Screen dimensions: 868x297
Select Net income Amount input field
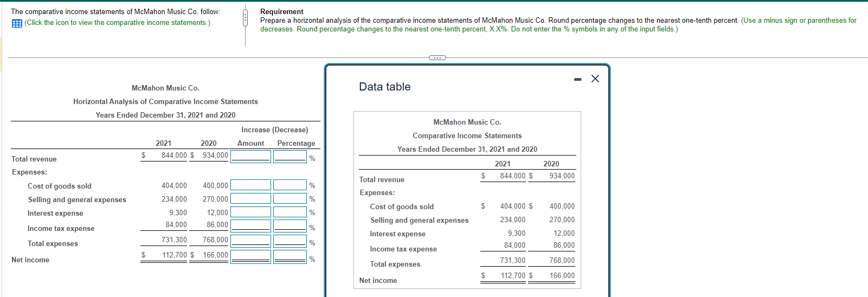point(250,256)
